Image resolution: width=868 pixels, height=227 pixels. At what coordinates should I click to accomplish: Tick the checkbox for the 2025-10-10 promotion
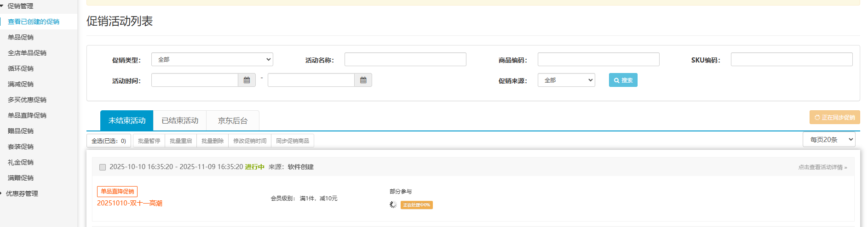103,167
